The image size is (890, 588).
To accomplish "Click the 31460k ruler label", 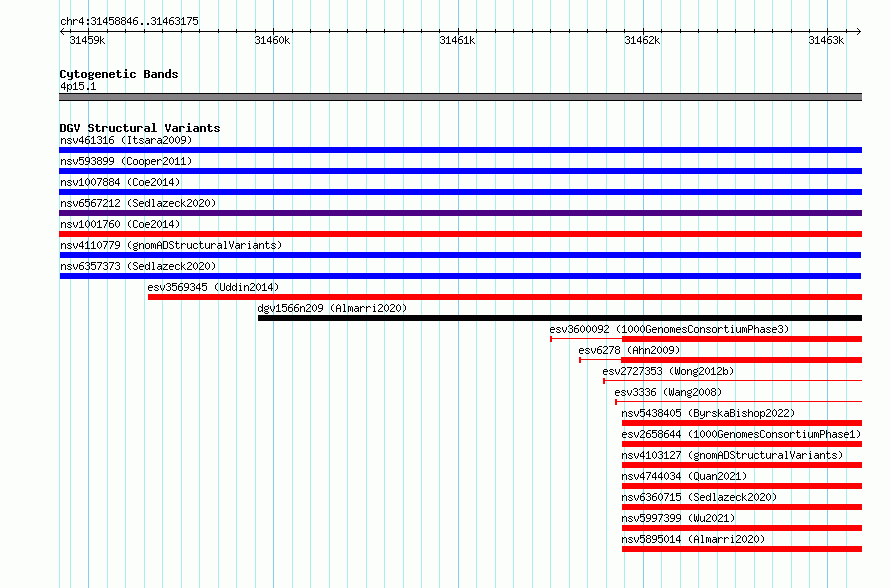I will click(x=272, y=40).
